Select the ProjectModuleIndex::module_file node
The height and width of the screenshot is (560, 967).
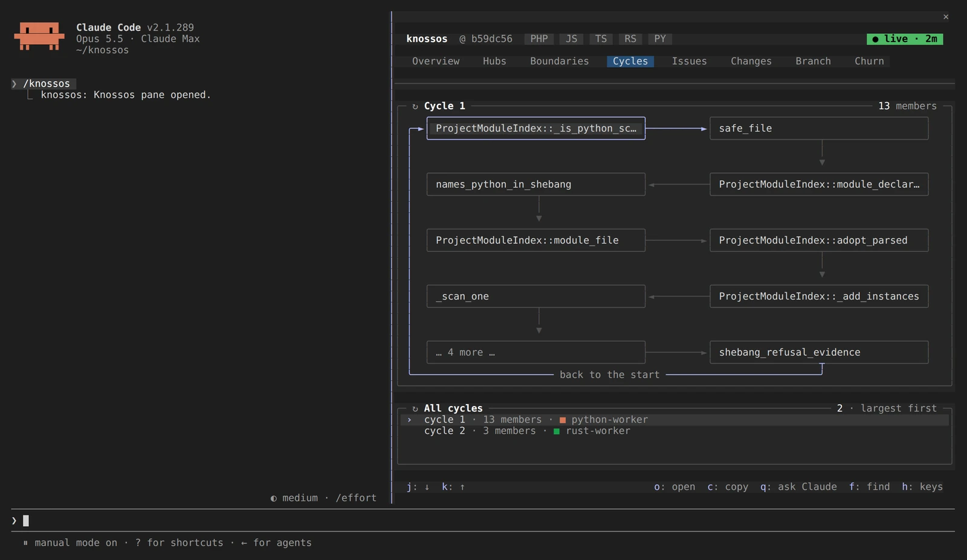[x=536, y=240]
